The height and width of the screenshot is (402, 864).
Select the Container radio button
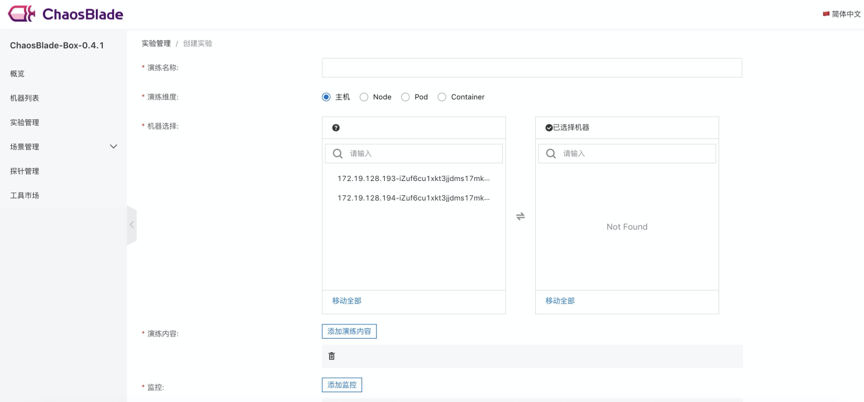(441, 97)
